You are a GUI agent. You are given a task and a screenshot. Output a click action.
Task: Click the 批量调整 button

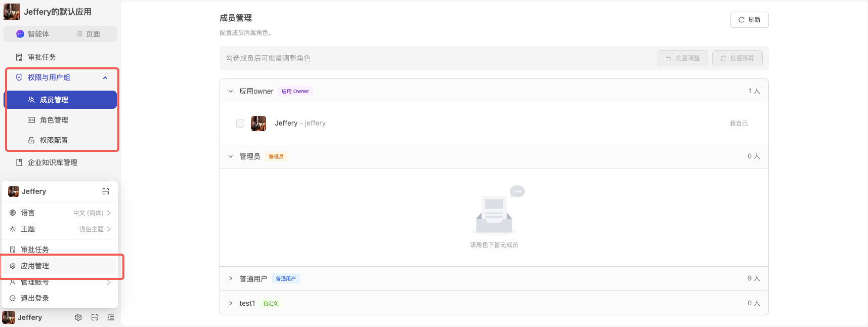click(x=683, y=58)
